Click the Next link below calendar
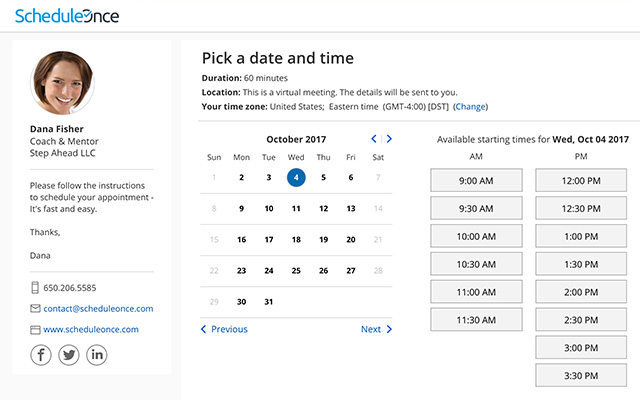 [376, 329]
